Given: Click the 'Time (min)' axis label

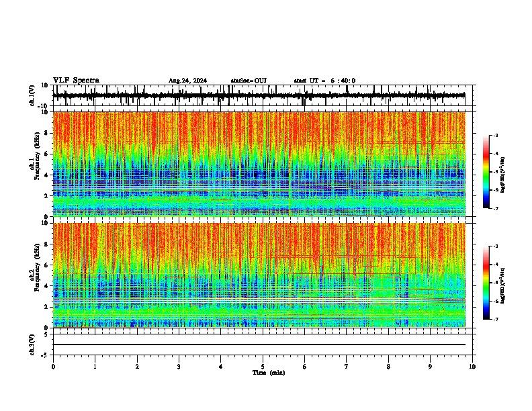Looking at the screenshot, I should 269,373.
